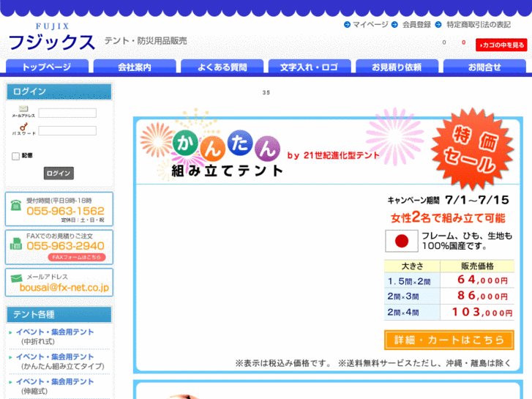532x399 pixels.
Task: Click the fax number 055-963-2940
Action: tap(65, 246)
